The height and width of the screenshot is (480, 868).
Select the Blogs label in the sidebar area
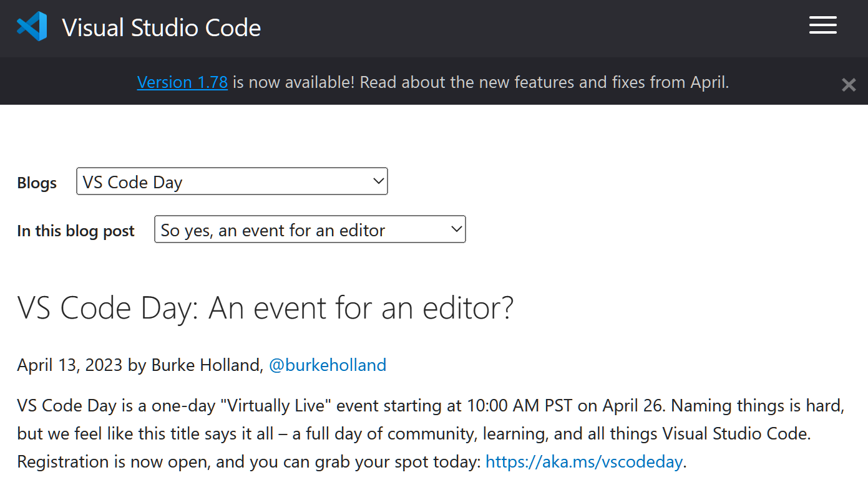36,182
